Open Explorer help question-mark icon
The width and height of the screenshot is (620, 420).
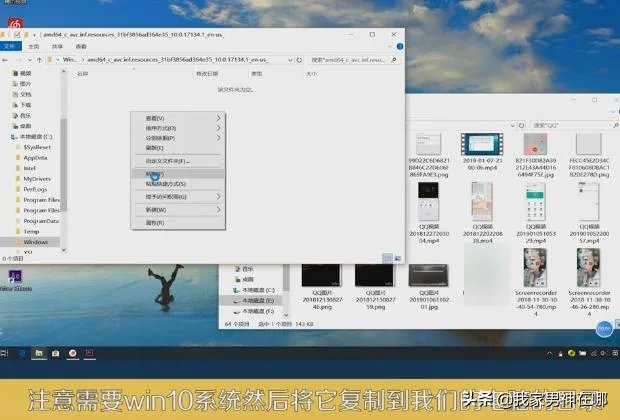tap(400, 46)
